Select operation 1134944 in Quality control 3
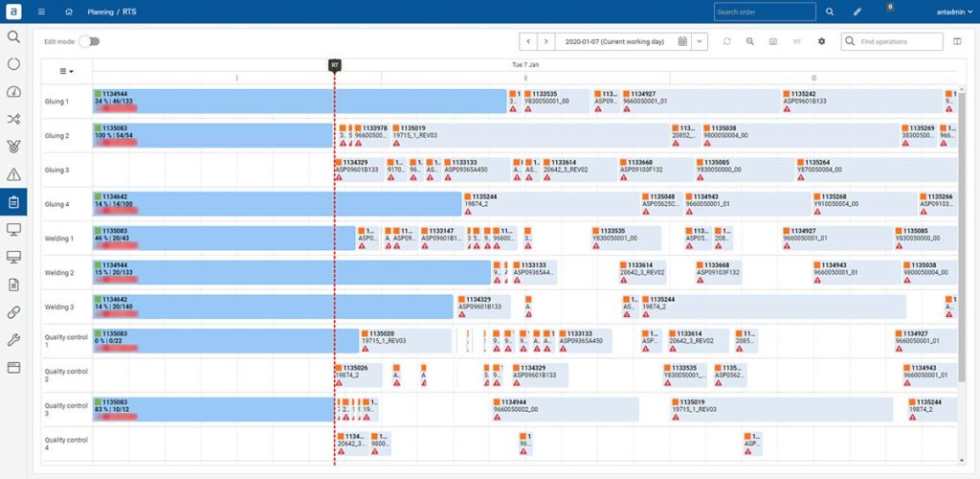This screenshot has width=980, height=479. (566, 409)
